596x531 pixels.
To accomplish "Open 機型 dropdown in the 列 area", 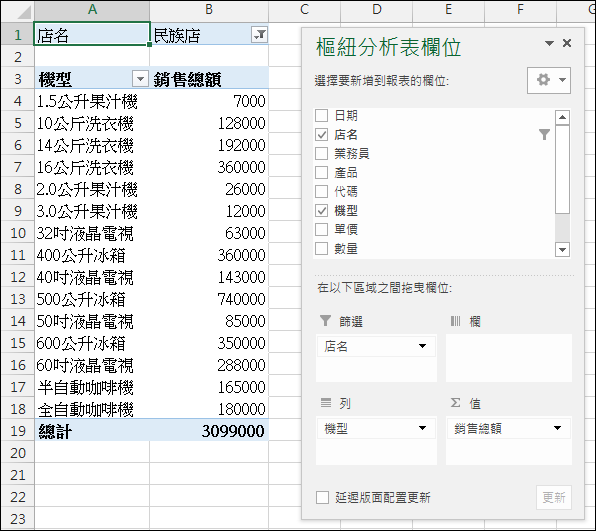I will (422, 428).
